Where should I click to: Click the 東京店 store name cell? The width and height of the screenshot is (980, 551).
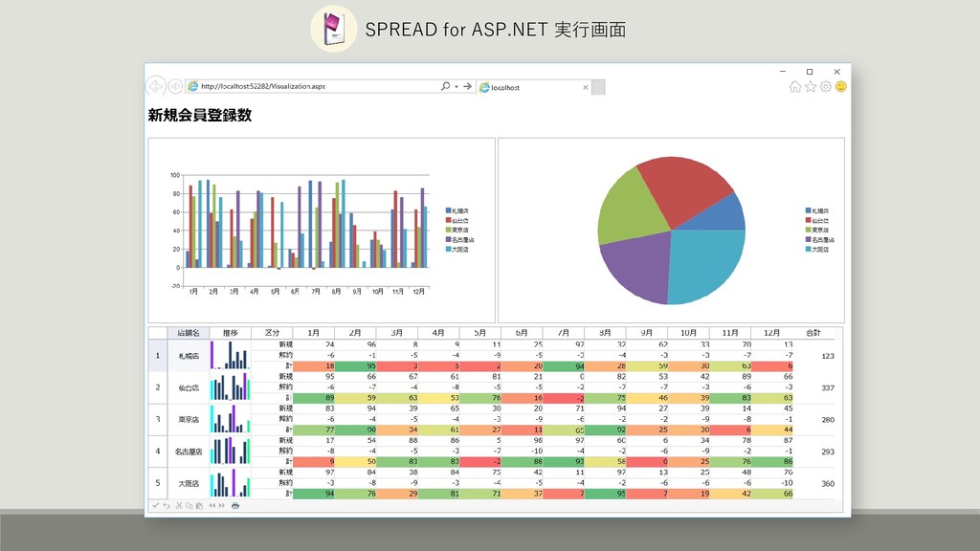coord(189,419)
